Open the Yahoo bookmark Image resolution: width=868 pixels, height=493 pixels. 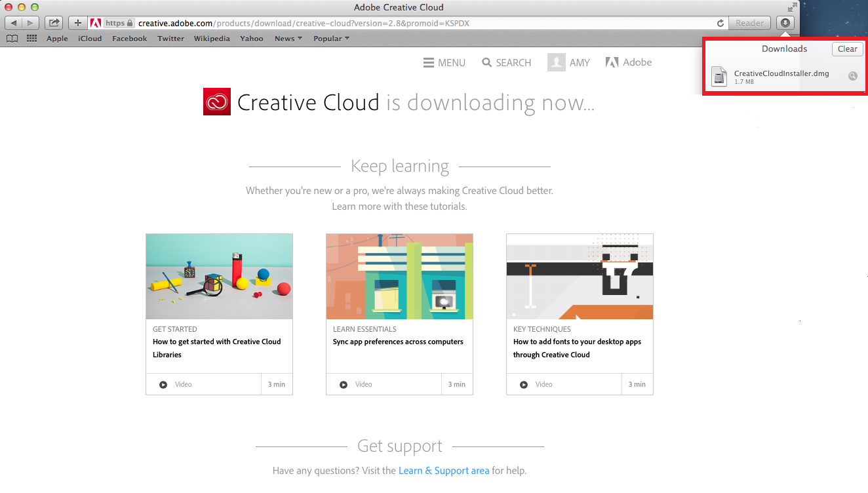pos(252,39)
